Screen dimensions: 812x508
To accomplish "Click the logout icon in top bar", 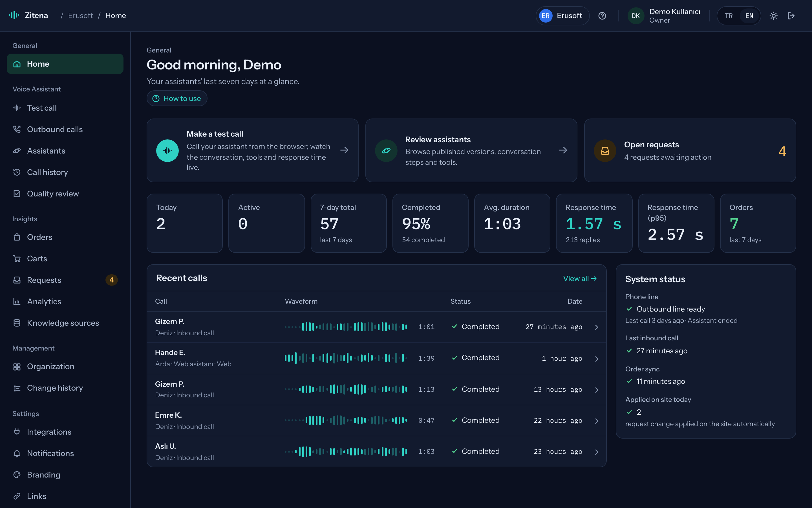I will (x=791, y=16).
